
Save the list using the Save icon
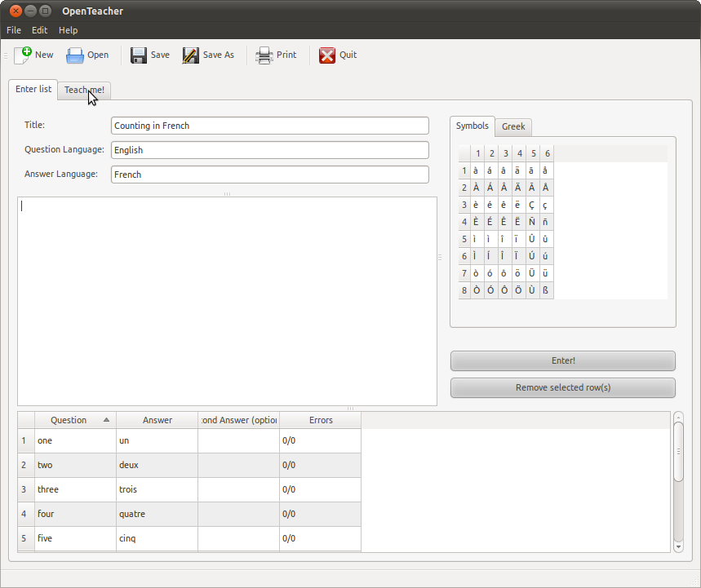pyautogui.click(x=139, y=55)
